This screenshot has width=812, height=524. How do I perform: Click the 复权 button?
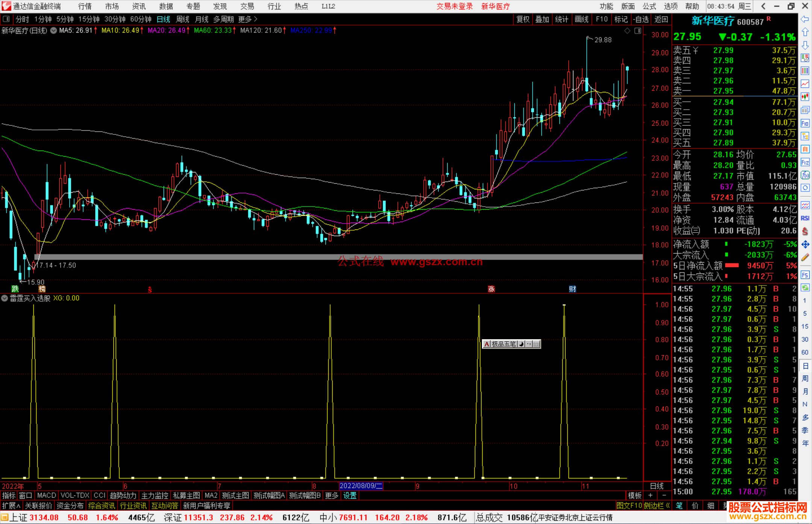click(x=523, y=19)
